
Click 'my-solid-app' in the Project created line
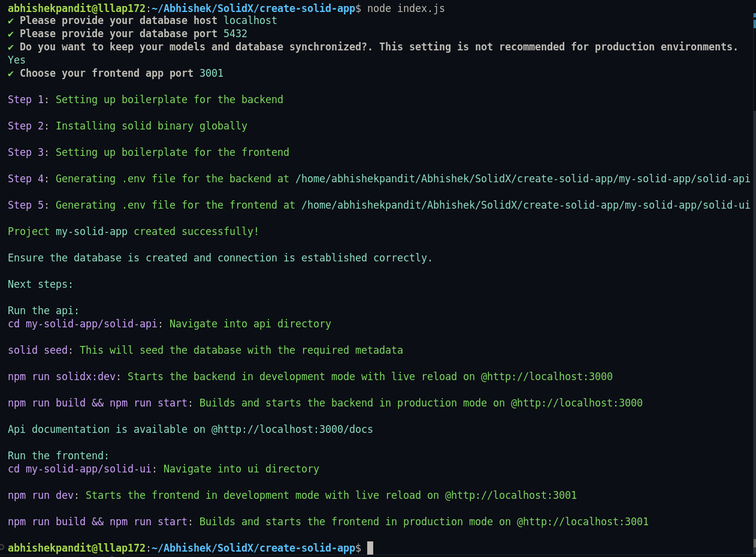(92, 231)
